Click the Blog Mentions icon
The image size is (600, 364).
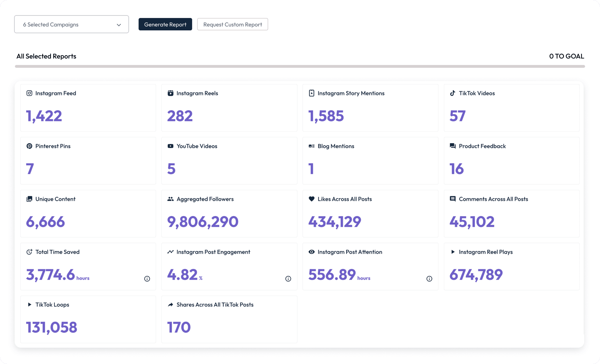click(312, 146)
